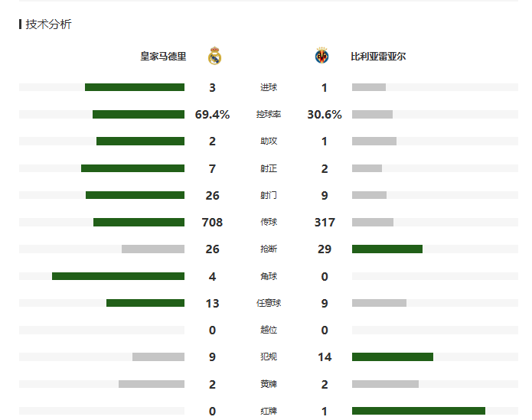Click Real Madrid's gray 黄牌 bar
Screen dimensions: 532x420
(152, 384)
